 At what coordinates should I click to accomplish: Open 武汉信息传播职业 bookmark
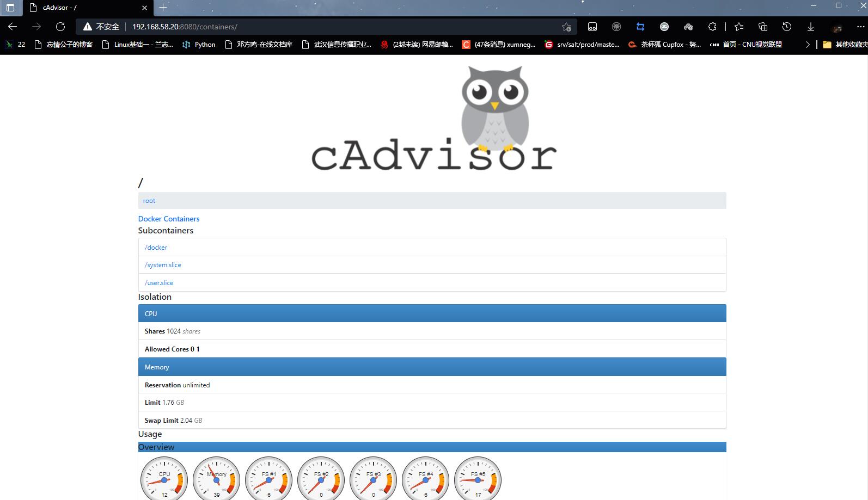tap(336, 45)
